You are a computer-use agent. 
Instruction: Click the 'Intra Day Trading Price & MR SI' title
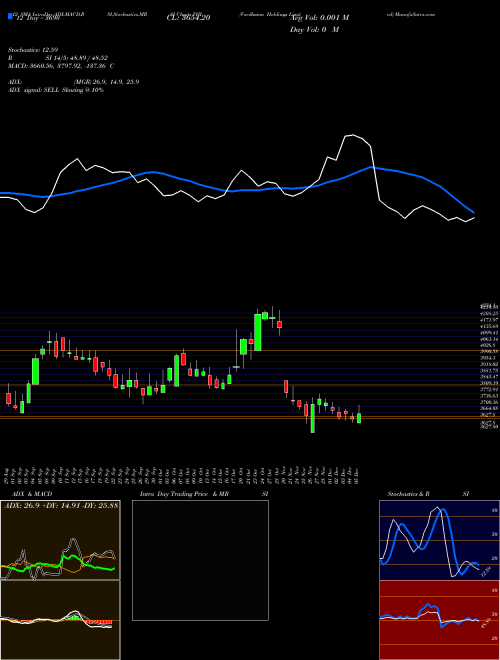[204, 494]
